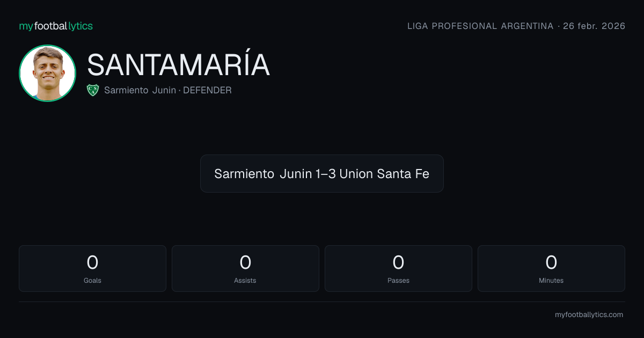The image size is (644, 338).
Task: Open the player's profile photo
Action: [47, 73]
